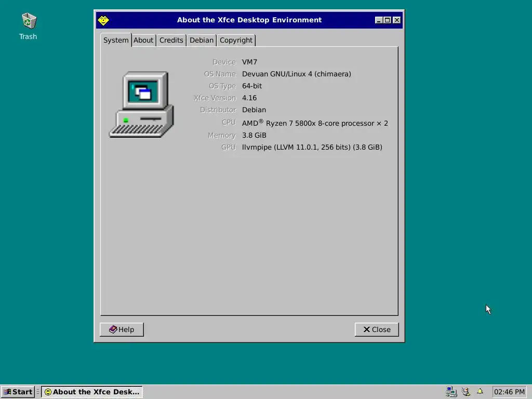
Task: Click the Distributor value Debian
Action: pos(254,110)
